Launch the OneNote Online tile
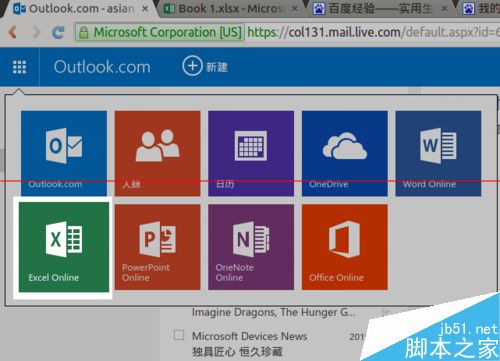This screenshot has width=500, height=361. tap(251, 247)
